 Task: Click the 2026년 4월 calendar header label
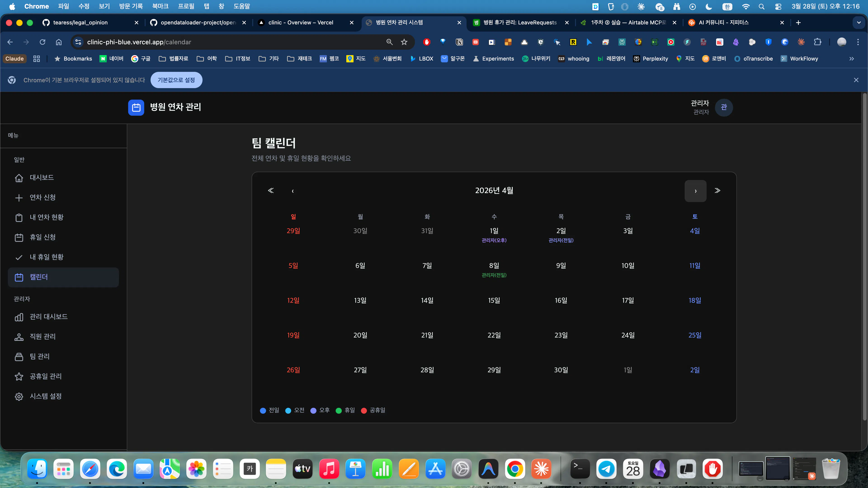coord(494,191)
